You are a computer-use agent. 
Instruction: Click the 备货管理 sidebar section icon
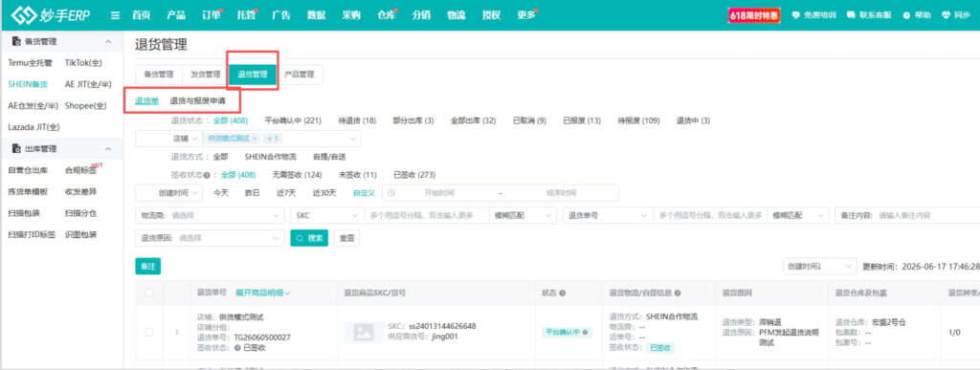(x=17, y=41)
